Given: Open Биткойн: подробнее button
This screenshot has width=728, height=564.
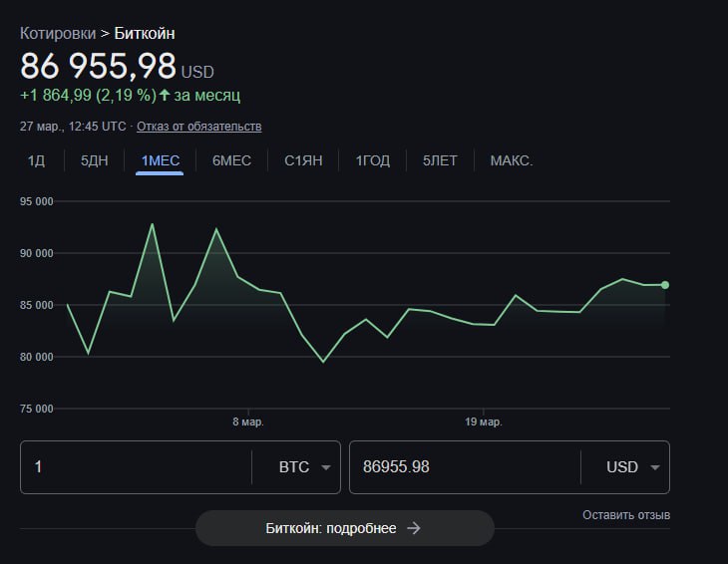Looking at the screenshot, I should (x=345, y=528).
